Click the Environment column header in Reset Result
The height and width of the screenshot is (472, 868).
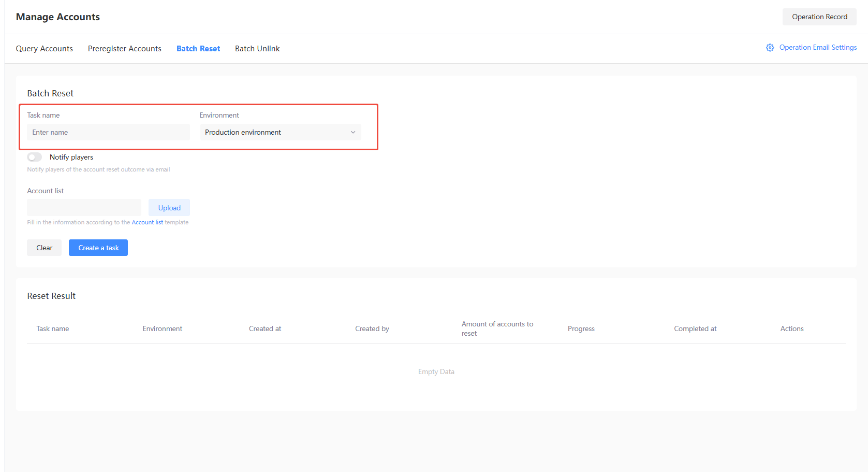pos(163,328)
